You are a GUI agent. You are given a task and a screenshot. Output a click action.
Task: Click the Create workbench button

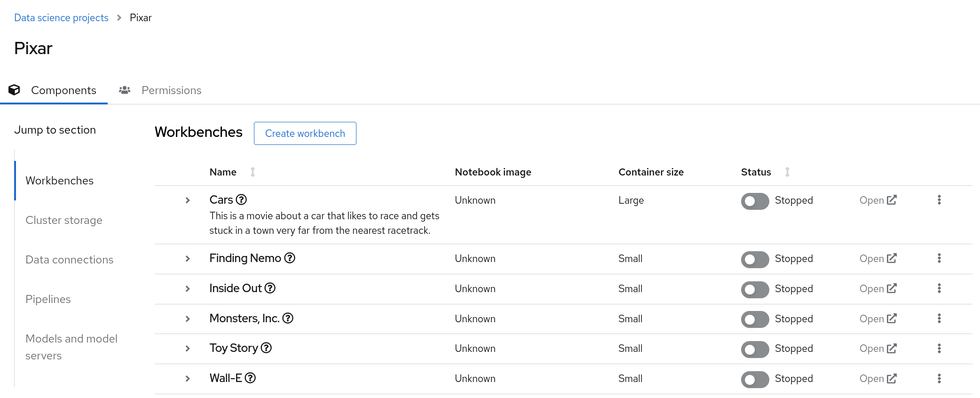coord(305,134)
